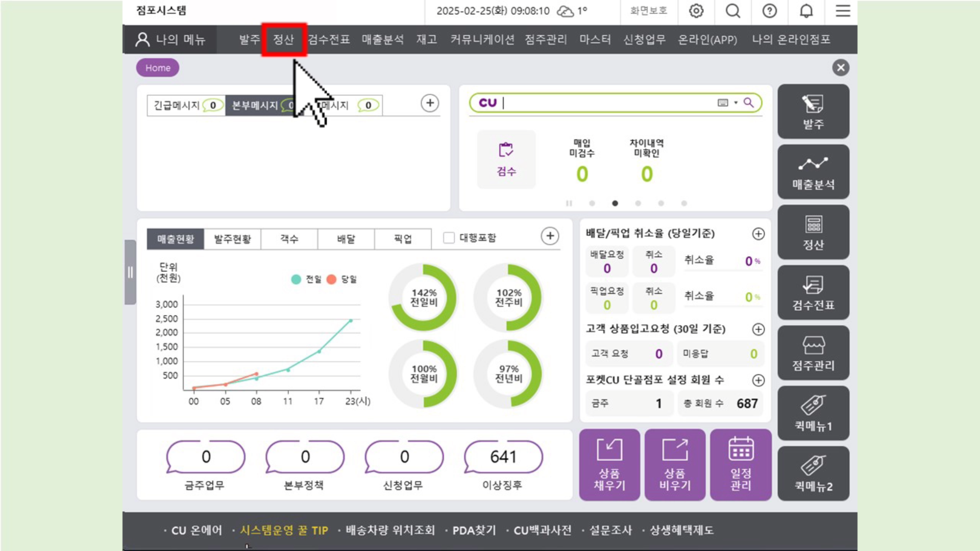Open the 일정 관리 calendar tile
The image size is (980, 551).
point(741,465)
